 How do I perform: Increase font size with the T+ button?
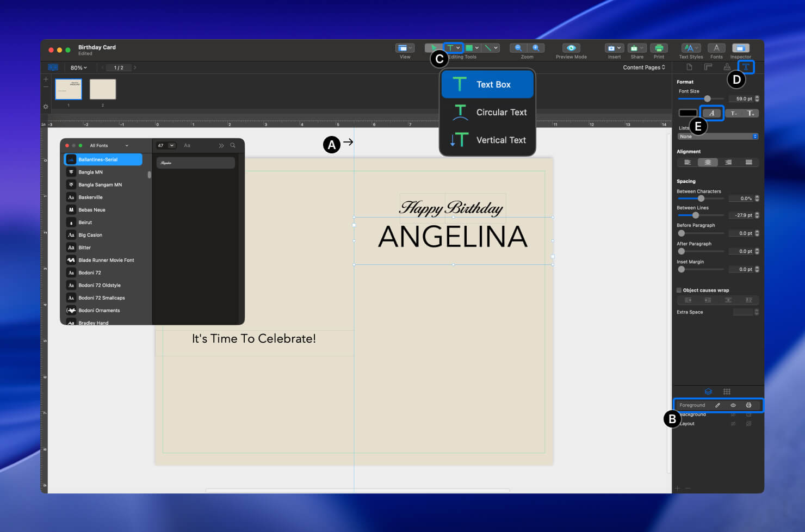751,113
